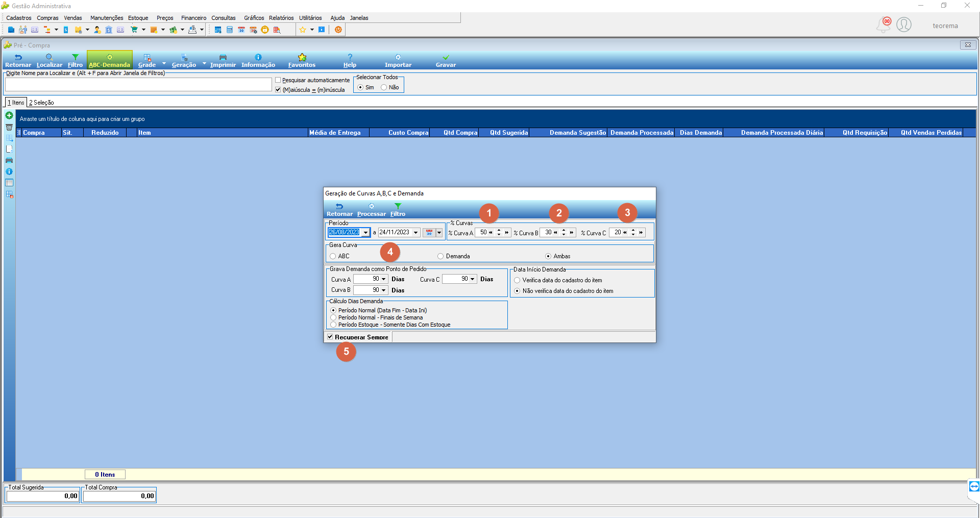Click the Importar toolbar icon

[398, 57]
